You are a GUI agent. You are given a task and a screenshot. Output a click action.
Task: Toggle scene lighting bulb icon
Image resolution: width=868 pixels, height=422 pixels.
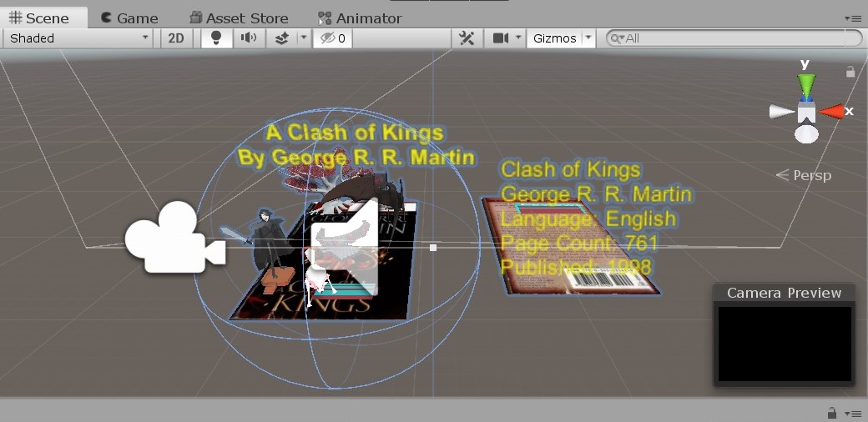[x=216, y=38]
